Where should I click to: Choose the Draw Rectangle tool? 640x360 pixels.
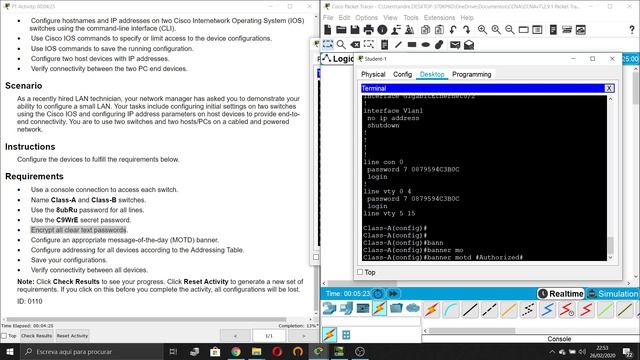[x=412, y=44]
